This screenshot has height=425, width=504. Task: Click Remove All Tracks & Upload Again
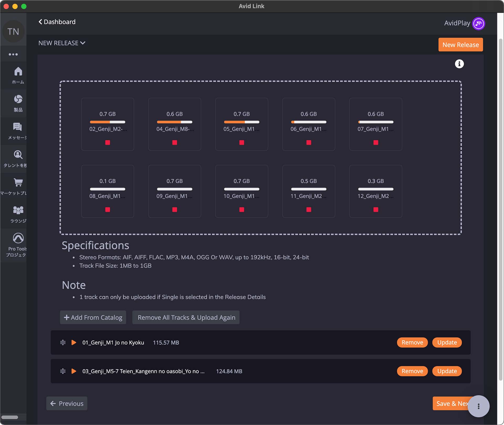pos(186,318)
